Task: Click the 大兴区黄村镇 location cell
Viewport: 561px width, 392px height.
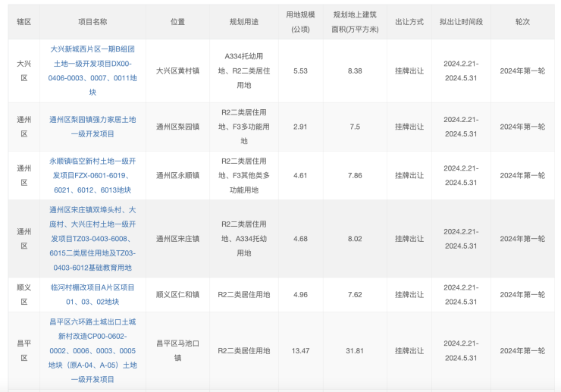Action: (177, 71)
